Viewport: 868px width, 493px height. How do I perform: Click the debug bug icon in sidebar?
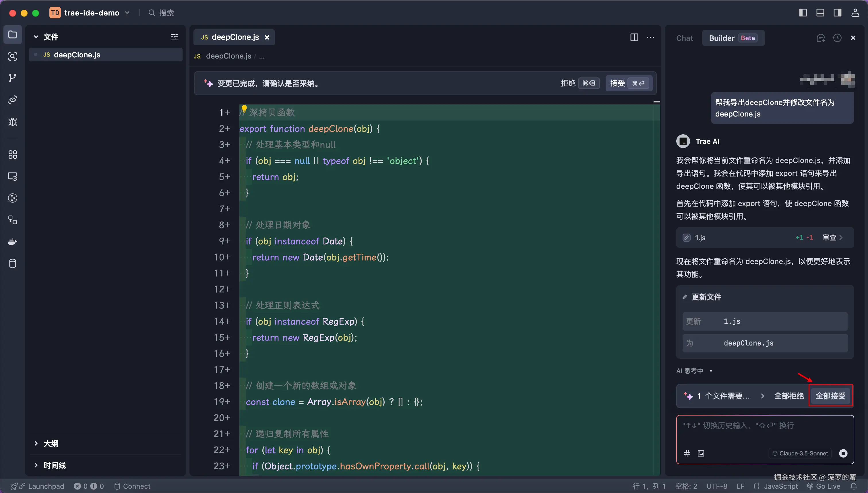tap(13, 122)
